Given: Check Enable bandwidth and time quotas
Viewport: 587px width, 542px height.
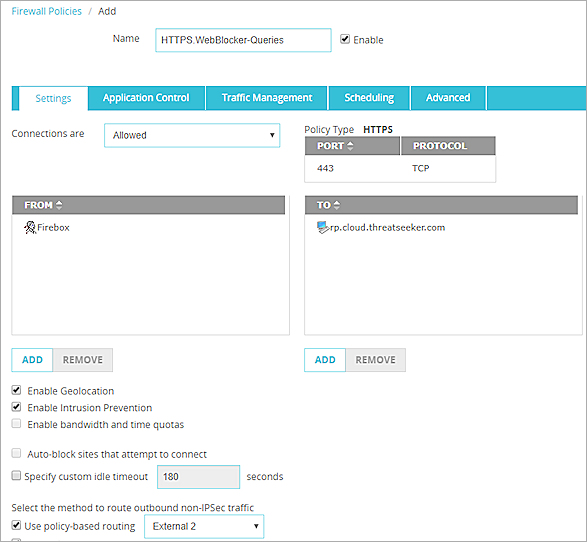Looking at the screenshot, I should coord(16,423).
